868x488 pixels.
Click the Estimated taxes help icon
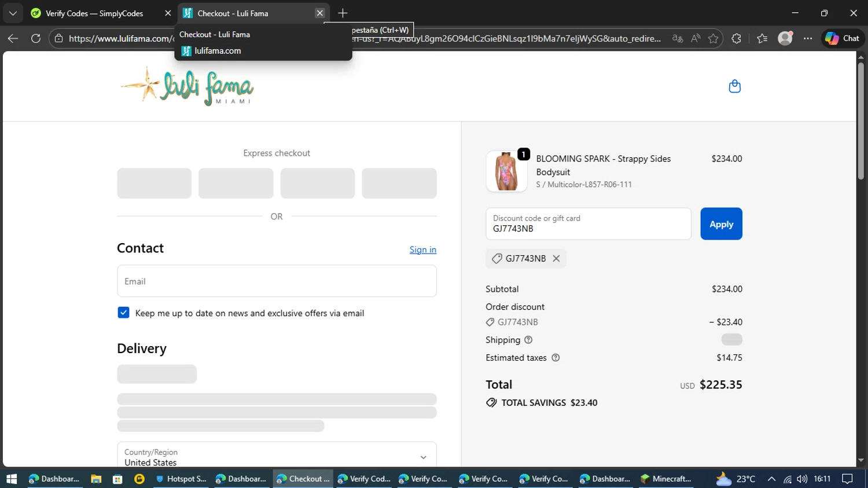coord(556,358)
